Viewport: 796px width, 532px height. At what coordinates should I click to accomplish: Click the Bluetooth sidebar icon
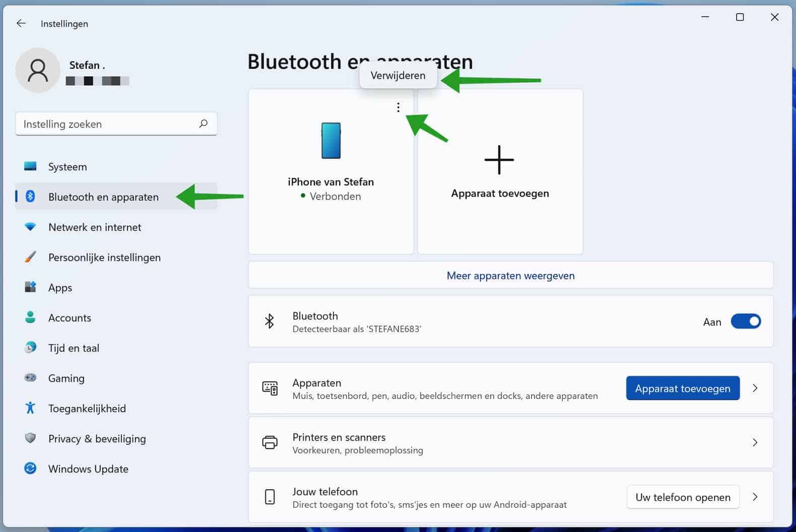(30, 196)
